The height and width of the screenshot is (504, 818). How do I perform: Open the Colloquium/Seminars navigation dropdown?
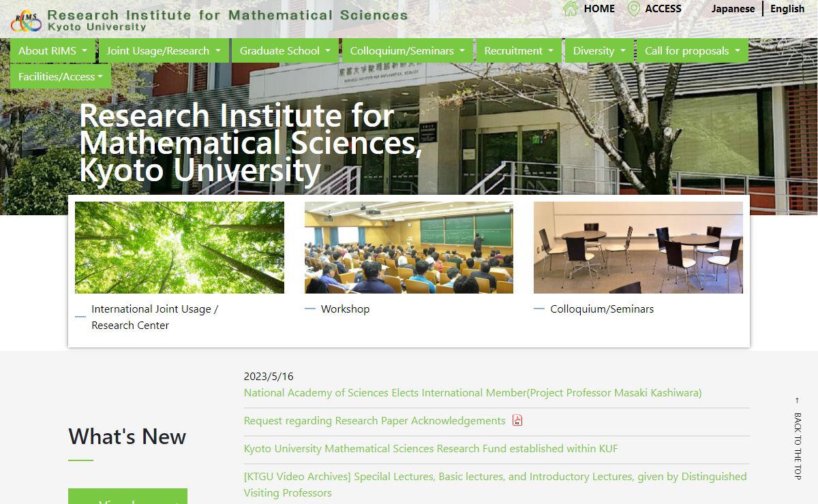[408, 50]
